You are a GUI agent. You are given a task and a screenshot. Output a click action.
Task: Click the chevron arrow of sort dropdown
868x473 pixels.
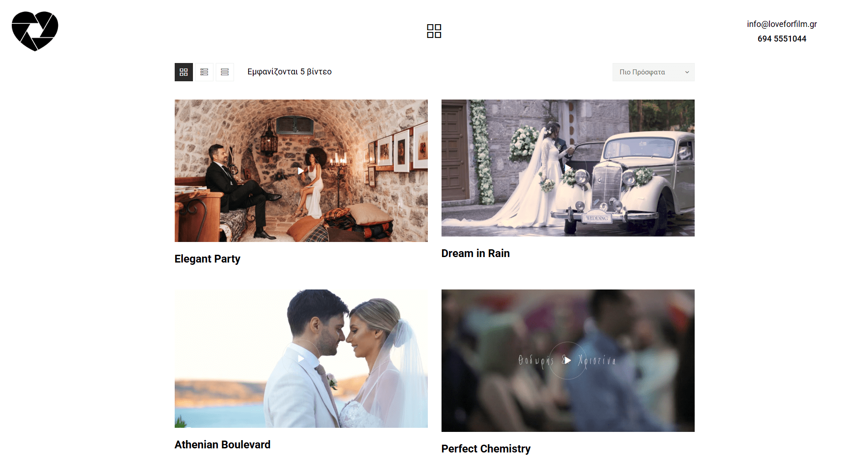(687, 72)
